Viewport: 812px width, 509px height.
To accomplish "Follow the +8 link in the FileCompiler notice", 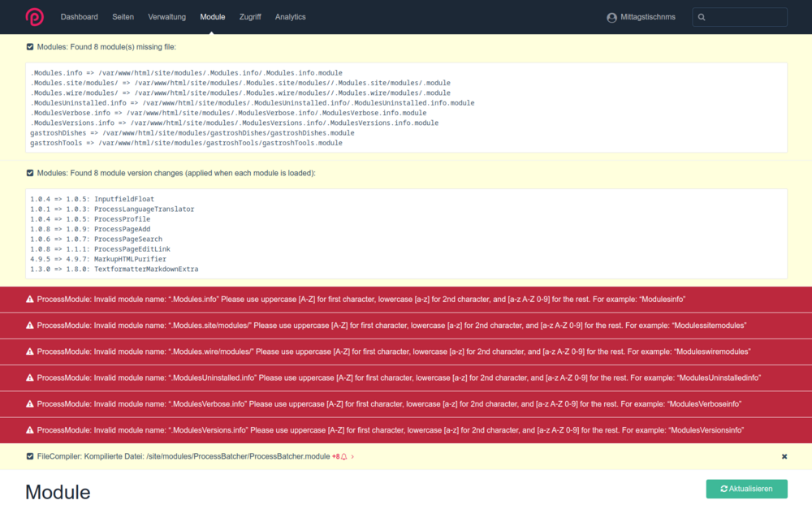I will (335, 456).
